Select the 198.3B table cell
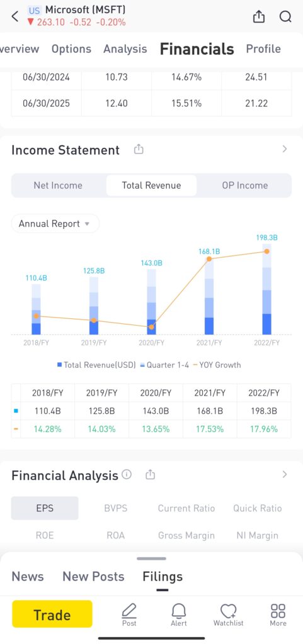303x644 pixels. coord(264,411)
